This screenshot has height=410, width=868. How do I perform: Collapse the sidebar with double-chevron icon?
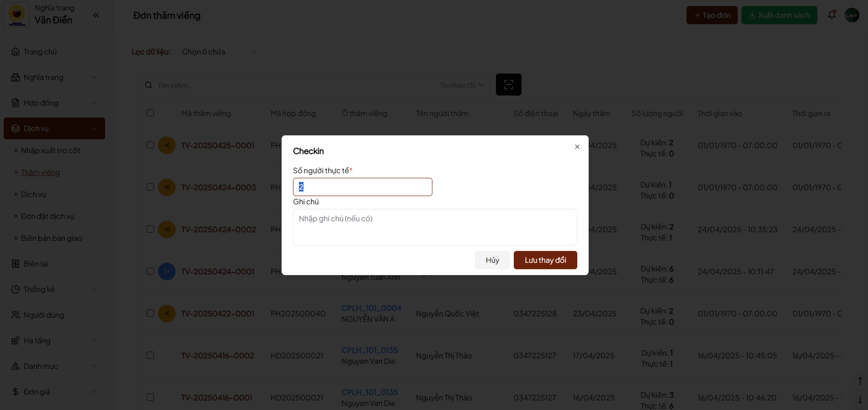point(96,15)
